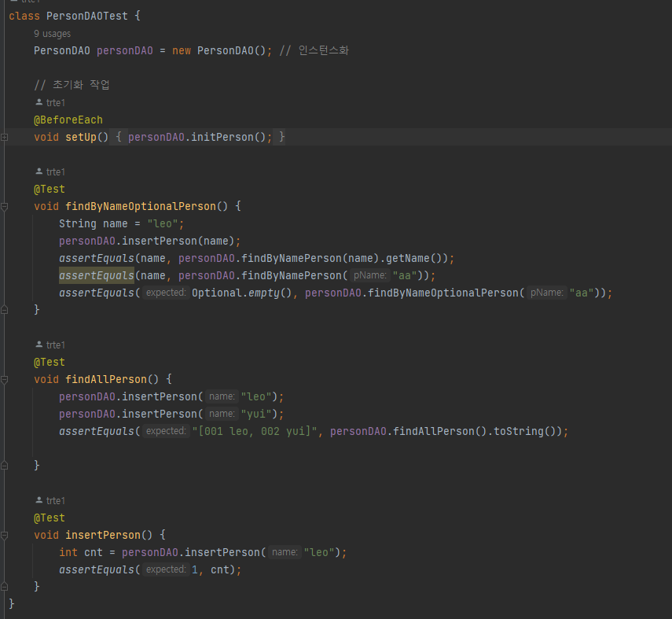
Task: Expand the folded setUp method gutter marker
Action: (x=4, y=138)
